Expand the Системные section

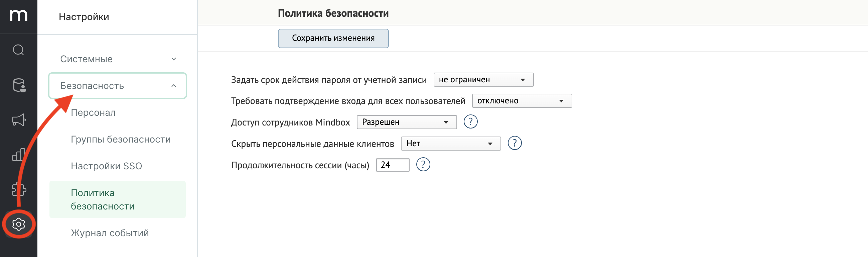coord(118,59)
